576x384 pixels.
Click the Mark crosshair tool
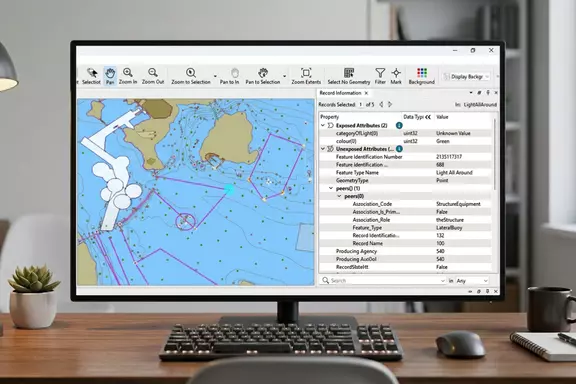coord(396,76)
